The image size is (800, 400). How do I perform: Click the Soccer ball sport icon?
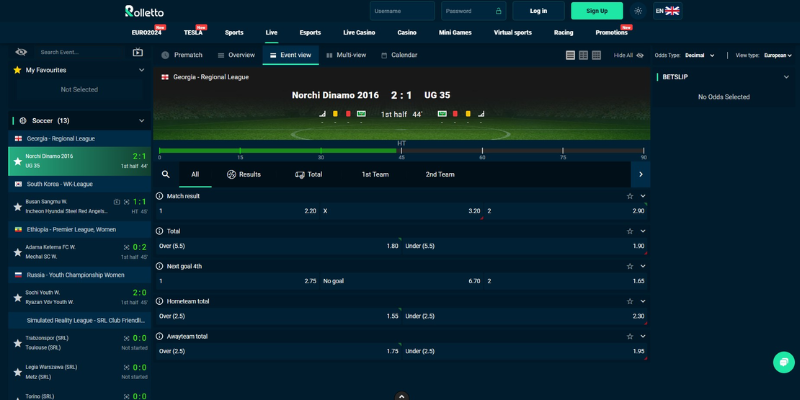(x=23, y=120)
